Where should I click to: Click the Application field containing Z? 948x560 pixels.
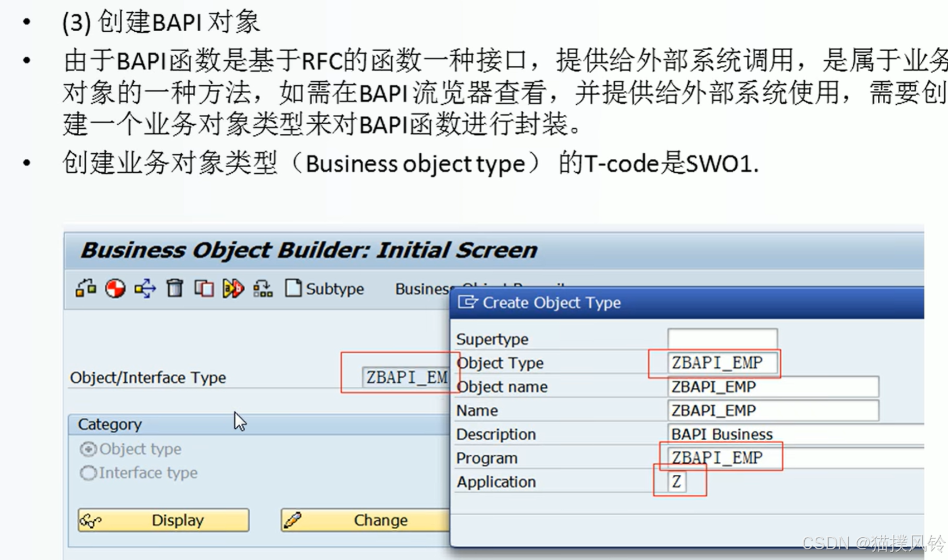pyautogui.click(x=679, y=481)
